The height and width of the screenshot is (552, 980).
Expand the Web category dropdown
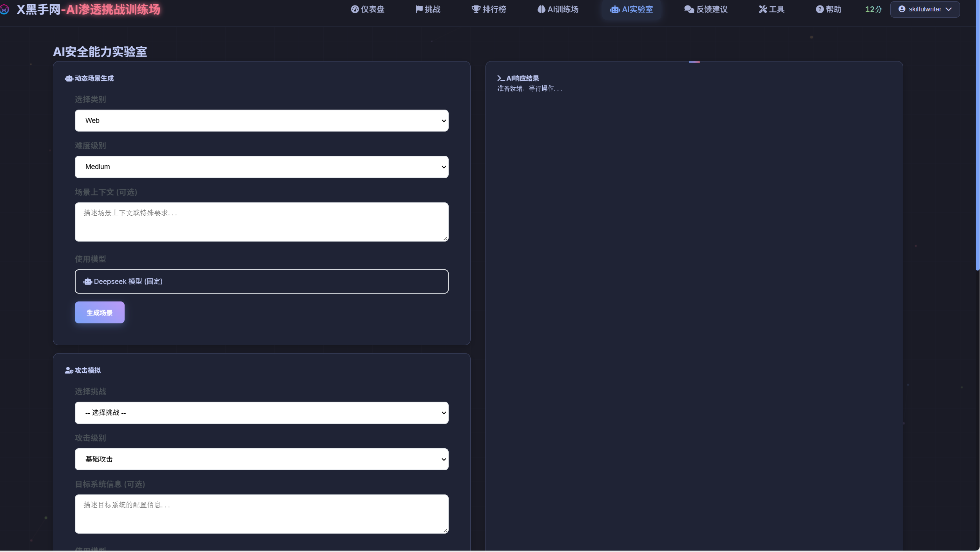(x=261, y=121)
